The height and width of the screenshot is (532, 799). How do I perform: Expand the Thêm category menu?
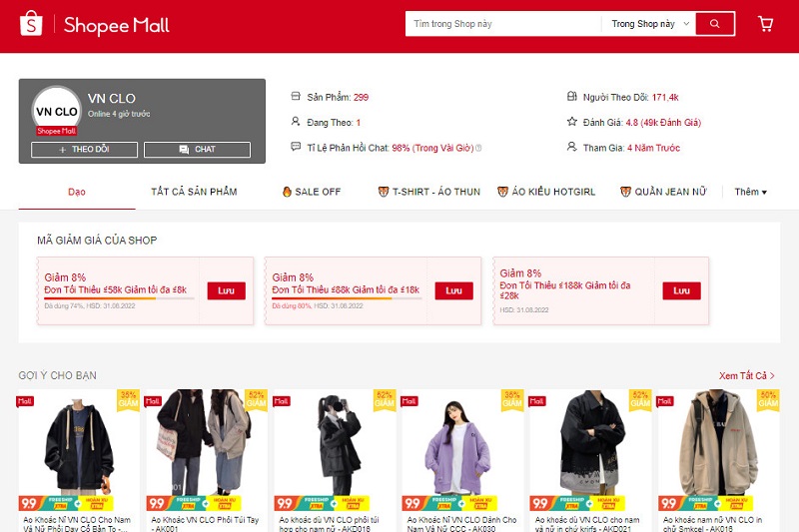coord(750,192)
